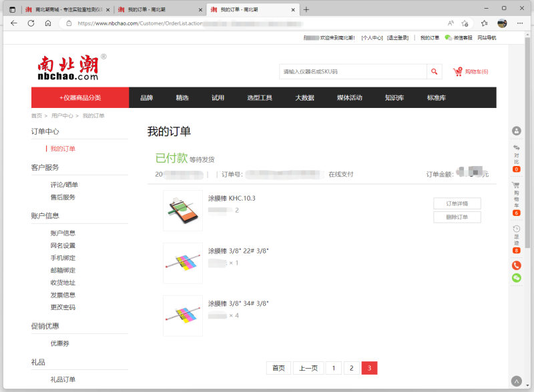This screenshot has width=534, height=392.
Task: Click the search input field for instruments
Action: point(352,72)
